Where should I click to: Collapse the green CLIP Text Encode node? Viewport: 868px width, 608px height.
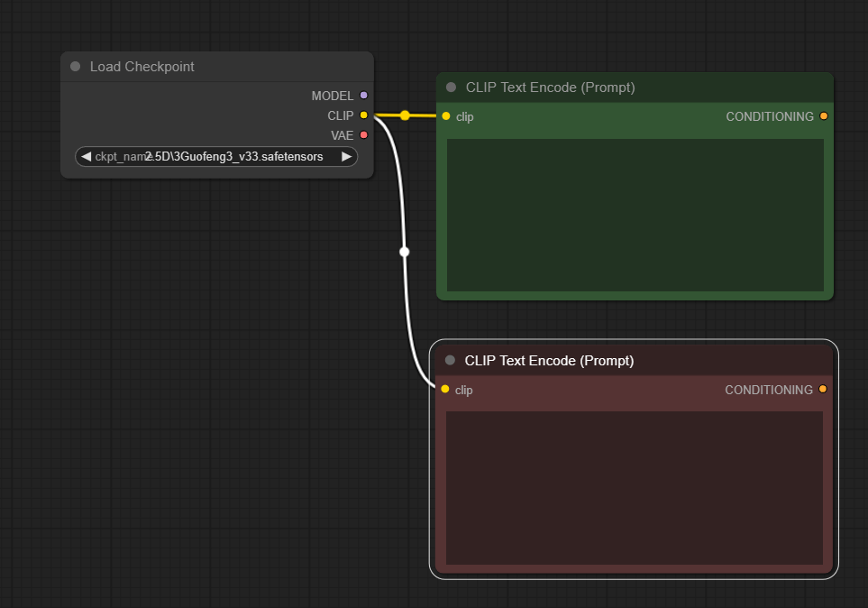pos(452,88)
